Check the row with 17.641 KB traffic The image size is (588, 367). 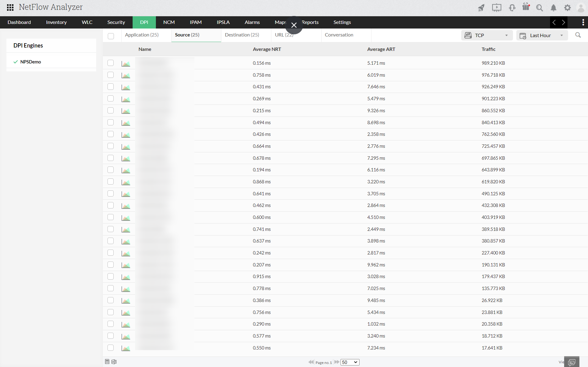[x=111, y=348]
